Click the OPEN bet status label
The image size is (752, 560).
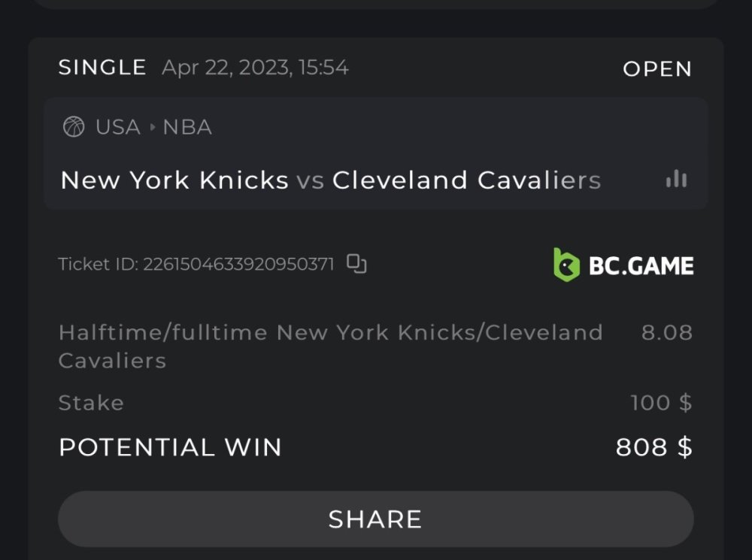tap(657, 69)
